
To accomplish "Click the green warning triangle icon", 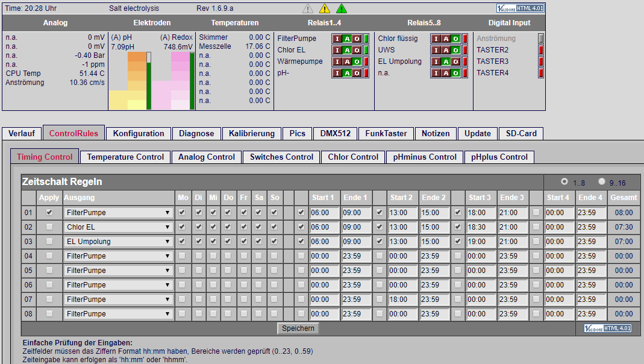I will tap(342, 8).
